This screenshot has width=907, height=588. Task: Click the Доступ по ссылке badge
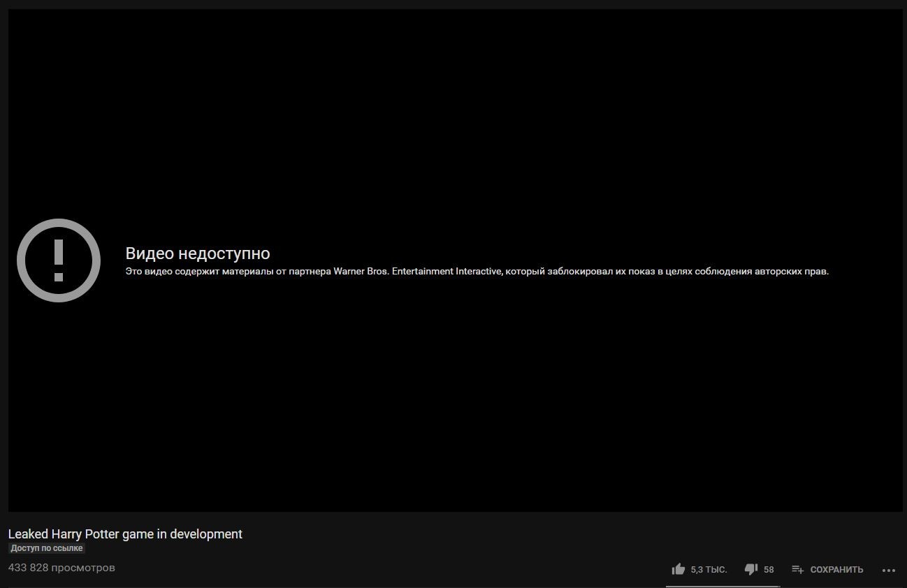point(47,548)
